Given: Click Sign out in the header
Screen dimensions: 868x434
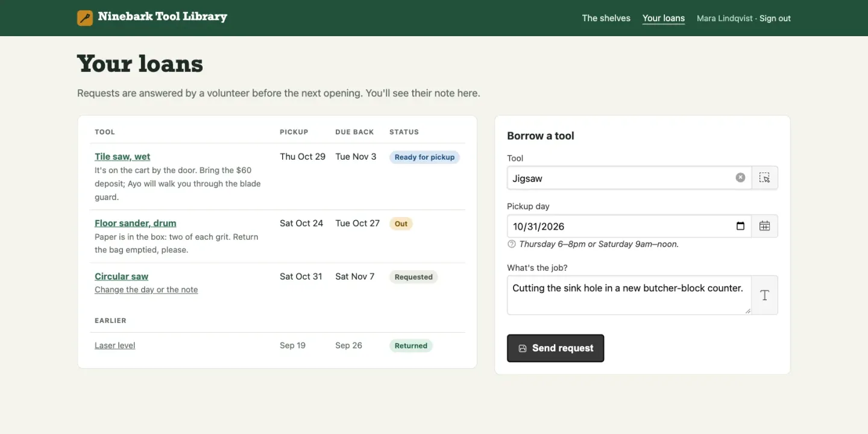Looking at the screenshot, I should (775, 18).
